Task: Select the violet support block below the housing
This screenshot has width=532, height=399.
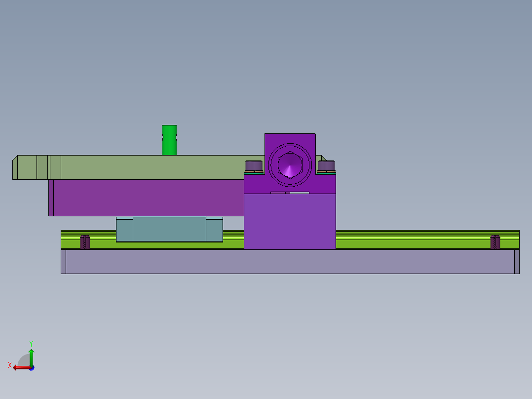Action: pyautogui.click(x=290, y=221)
